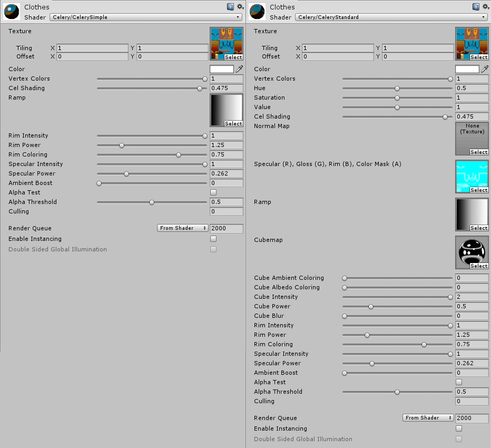This screenshot has width=491, height=448.
Task: Open gear settings menu in CeleryStandard header
Action: 486,7
